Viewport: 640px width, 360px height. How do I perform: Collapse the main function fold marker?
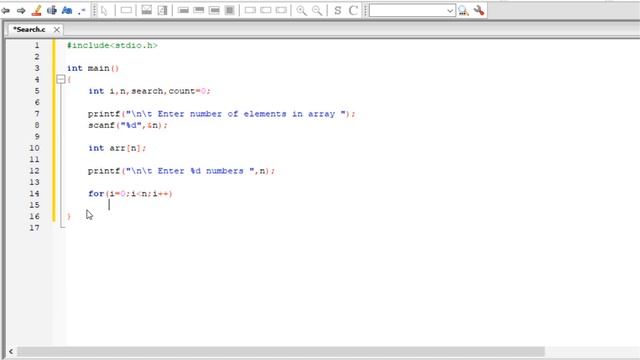point(61,79)
